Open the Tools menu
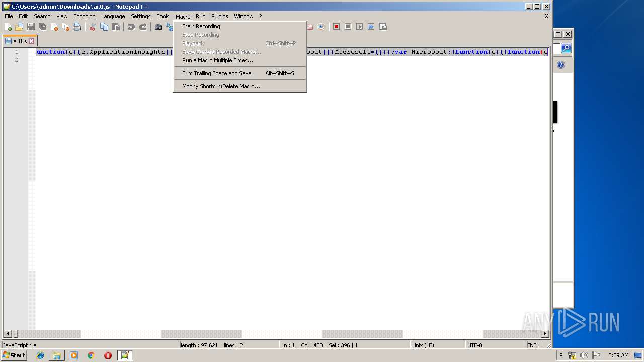 (x=163, y=16)
